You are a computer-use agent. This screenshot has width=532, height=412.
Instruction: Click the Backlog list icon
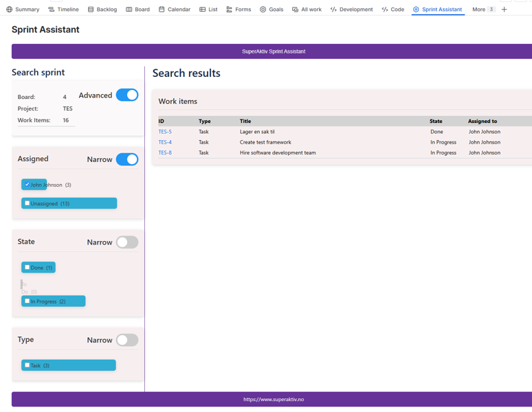click(91, 10)
